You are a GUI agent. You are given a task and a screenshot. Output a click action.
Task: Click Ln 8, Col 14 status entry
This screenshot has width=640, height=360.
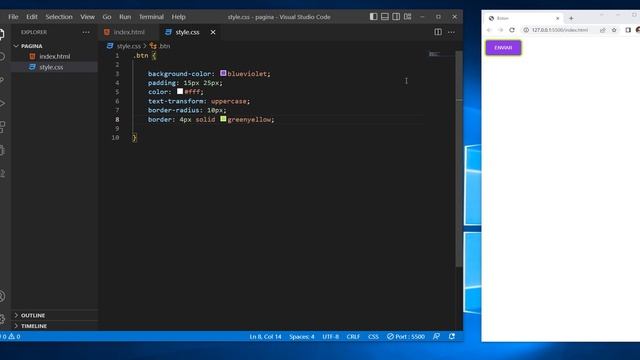click(265, 336)
